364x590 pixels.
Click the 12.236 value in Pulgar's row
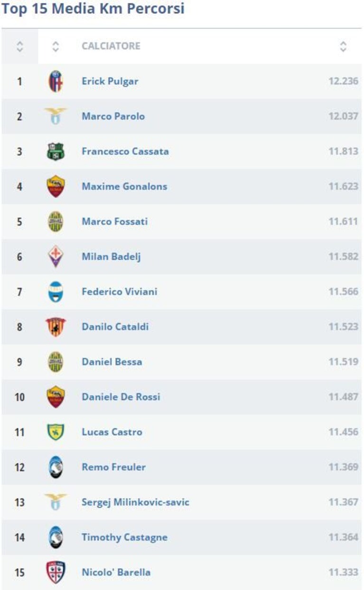click(x=343, y=81)
